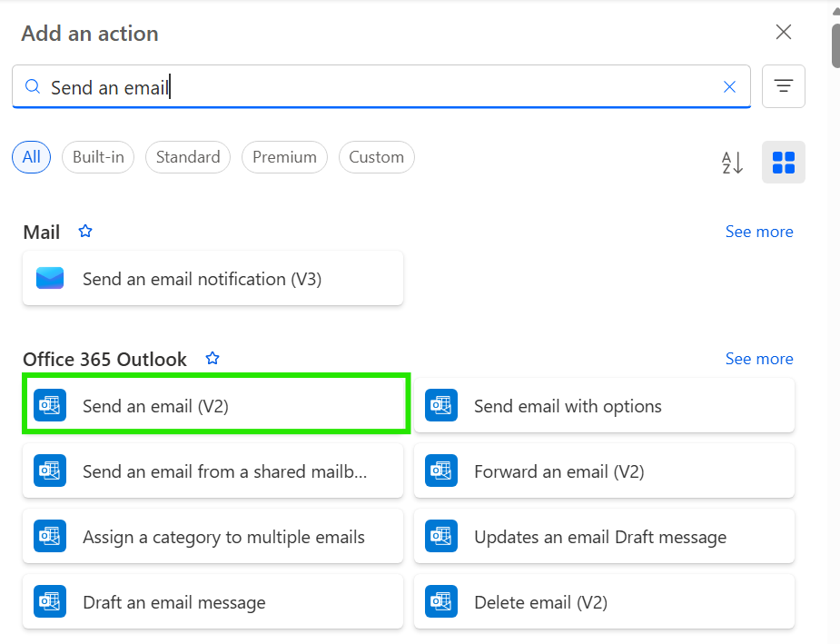Click See more for Office 365 Outlook

tap(759, 359)
